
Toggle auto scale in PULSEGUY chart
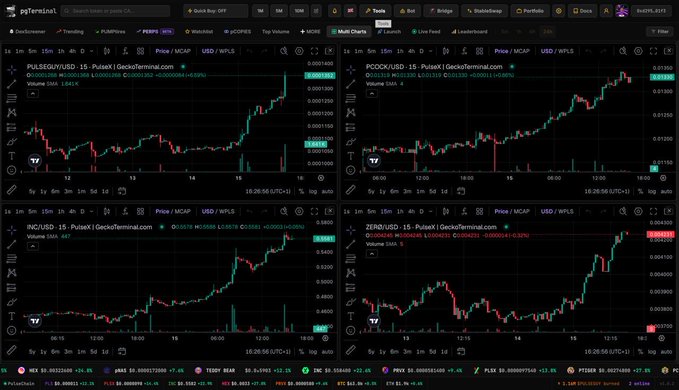[327, 191]
